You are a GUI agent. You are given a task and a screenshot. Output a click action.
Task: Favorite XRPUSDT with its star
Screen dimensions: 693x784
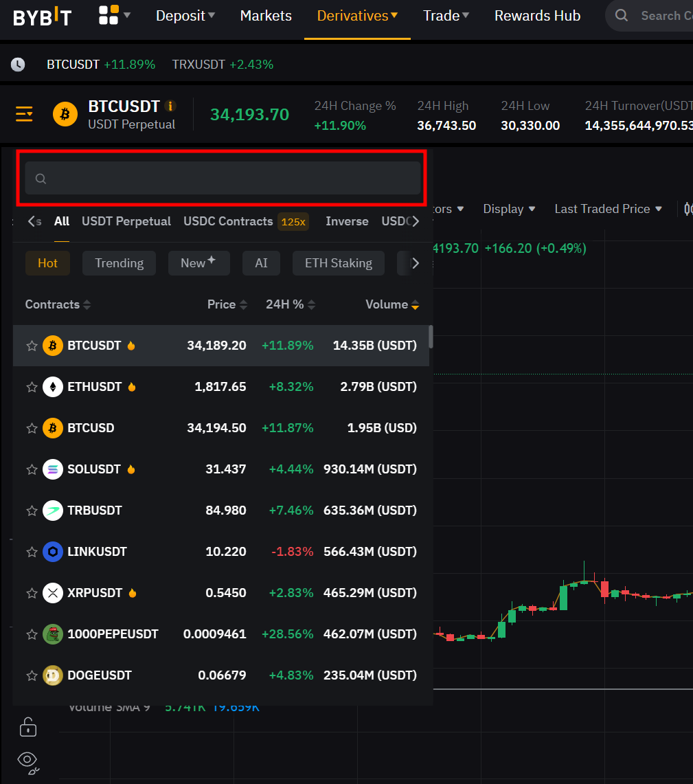[x=32, y=593]
